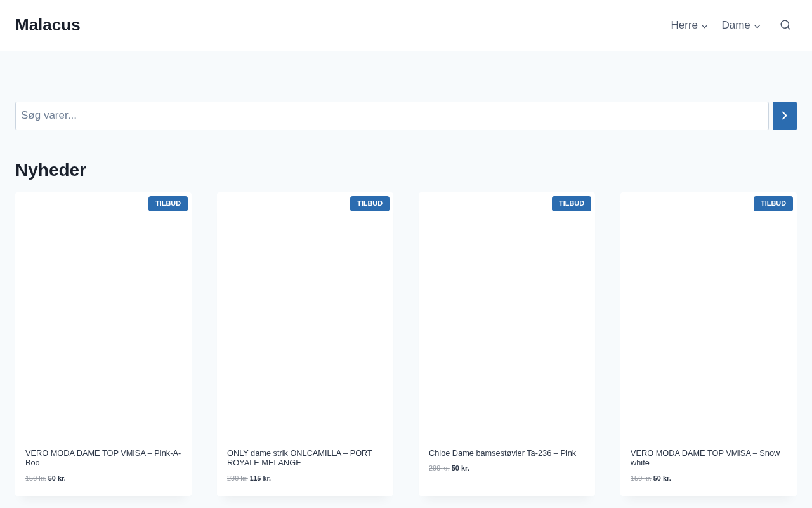Click TILBUD badge on ONLCAMILLA strik
Viewport: 812px width, 508px height.
[x=370, y=204]
